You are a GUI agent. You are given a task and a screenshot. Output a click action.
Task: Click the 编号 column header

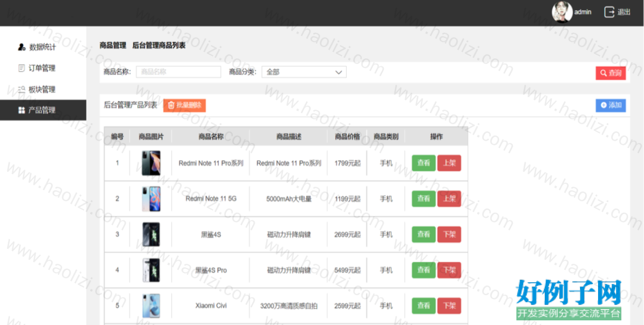[x=117, y=136]
